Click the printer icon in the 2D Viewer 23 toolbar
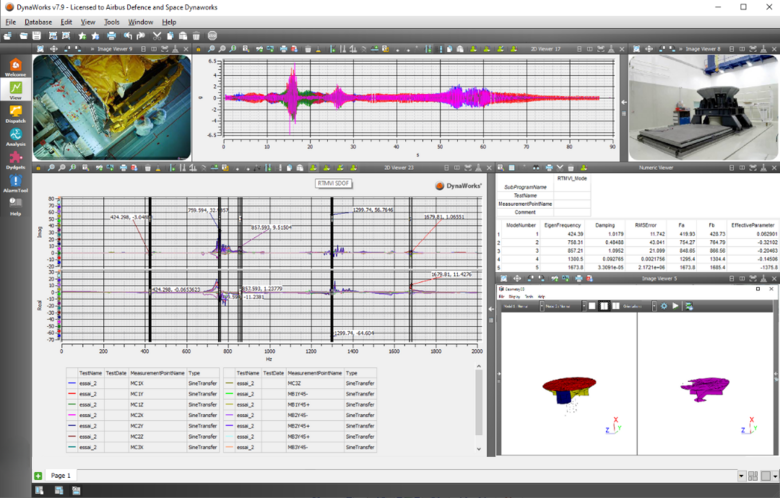 tap(123, 168)
